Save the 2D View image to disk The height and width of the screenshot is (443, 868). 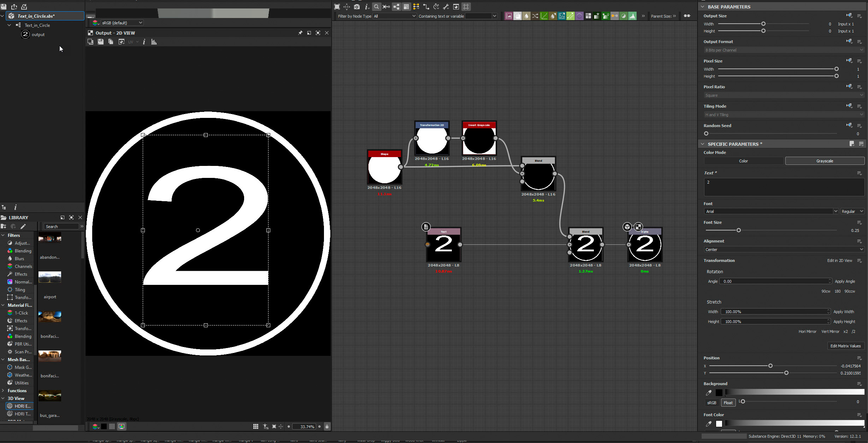(101, 42)
